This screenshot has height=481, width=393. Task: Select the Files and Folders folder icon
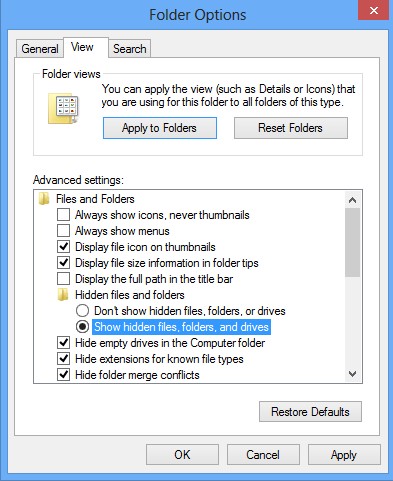coord(44,199)
